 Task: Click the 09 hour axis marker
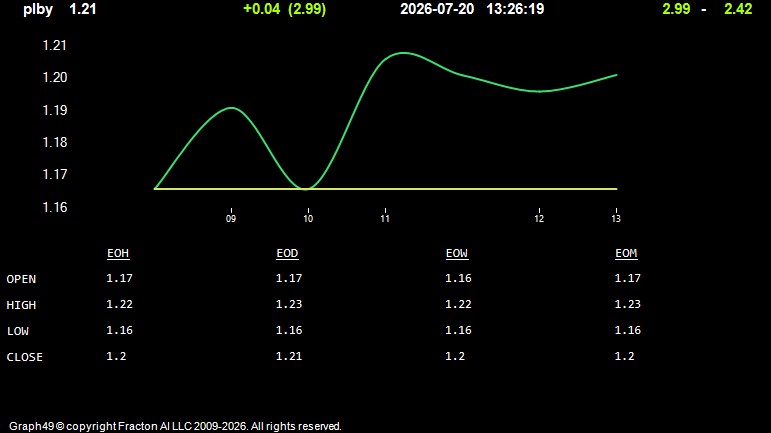point(231,218)
